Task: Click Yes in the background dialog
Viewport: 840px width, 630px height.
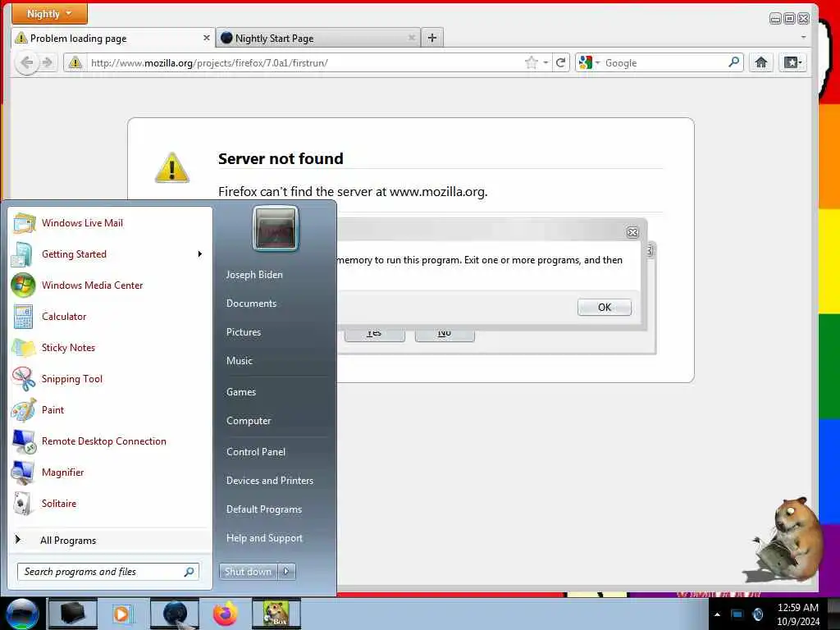Action: [x=374, y=334]
